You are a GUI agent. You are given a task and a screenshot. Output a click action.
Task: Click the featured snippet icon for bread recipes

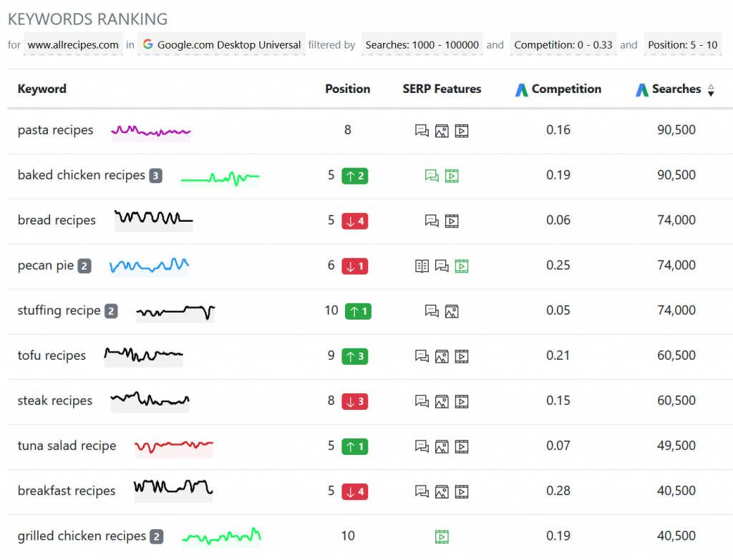(x=432, y=221)
